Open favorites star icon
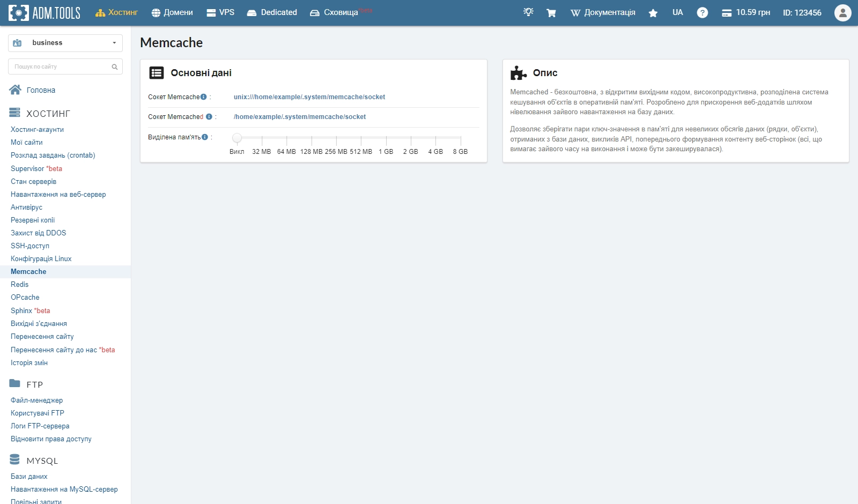The height and width of the screenshot is (504, 858). click(653, 13)
